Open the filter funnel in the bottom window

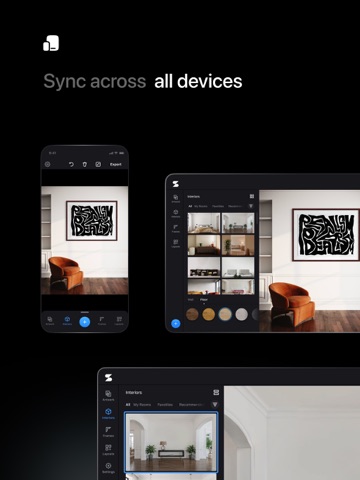point(215,404)
